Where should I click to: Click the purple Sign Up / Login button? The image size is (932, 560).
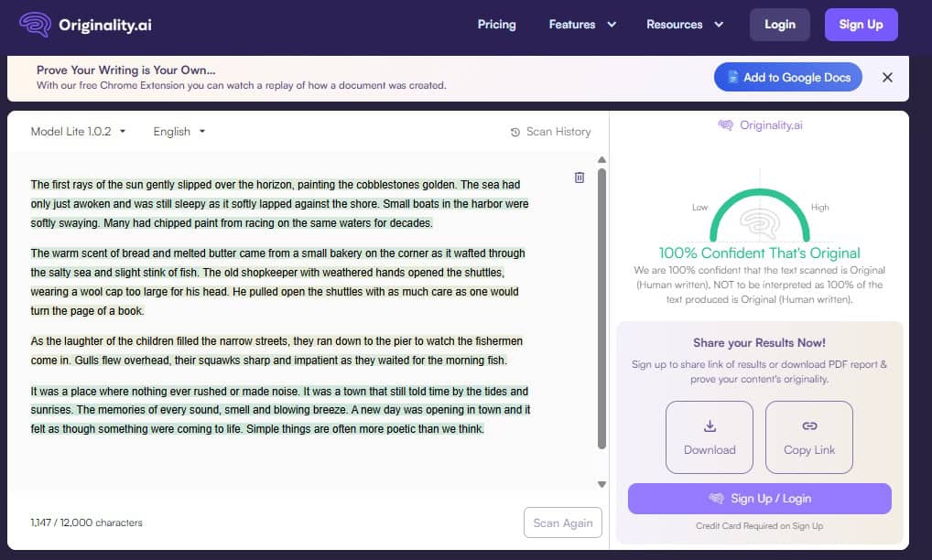coord(759,499)
